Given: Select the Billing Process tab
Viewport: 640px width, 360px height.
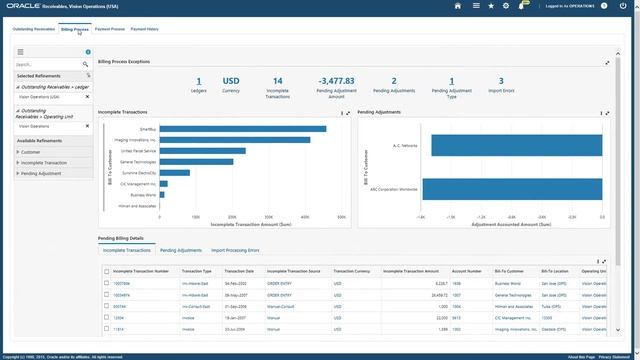Looking at the screenshot, I should tap(75, 29).
